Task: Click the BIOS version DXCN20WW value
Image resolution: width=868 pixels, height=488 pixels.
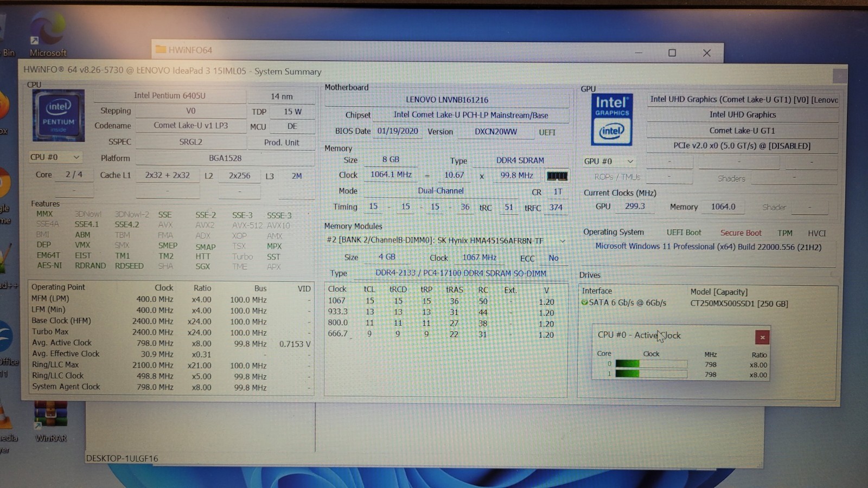Action: click(496, 132)
